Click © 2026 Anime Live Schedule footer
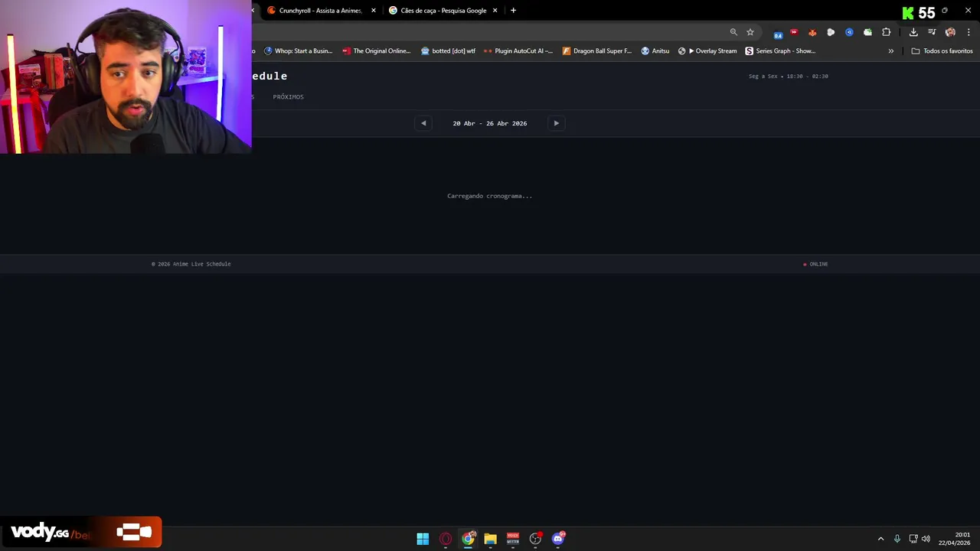 pyautogui.click(x=191, y=264)
